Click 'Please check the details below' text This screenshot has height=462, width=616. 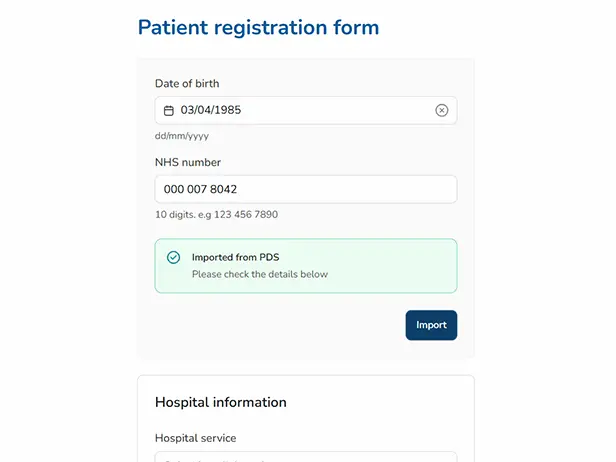point(260,274)
